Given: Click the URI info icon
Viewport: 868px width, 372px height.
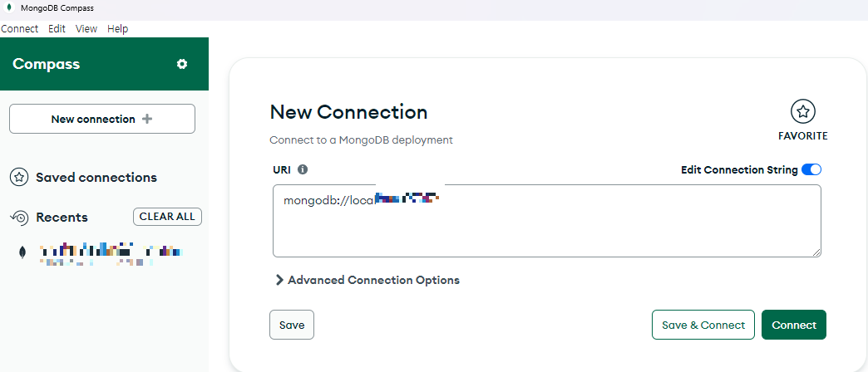Looking at the screenshot, I should pyautogui.click(x=303, y=169).
